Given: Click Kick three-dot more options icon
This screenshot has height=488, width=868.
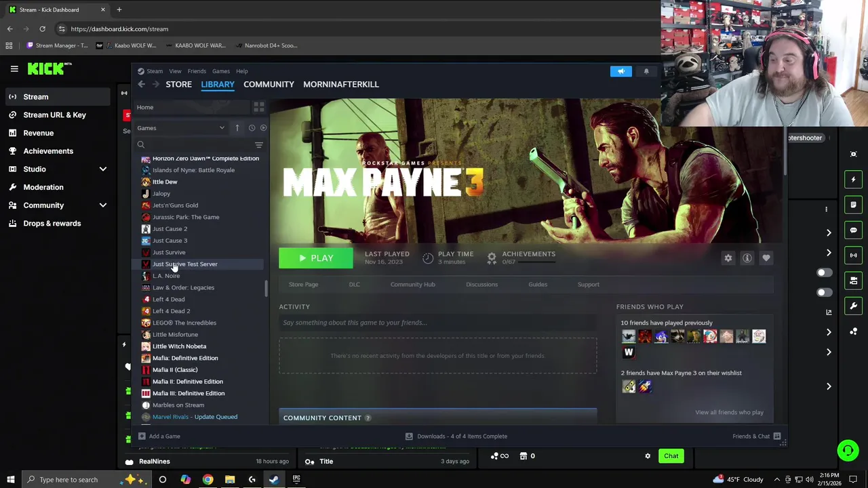Looking at the screenshot, I should click(x=826, y=209).
